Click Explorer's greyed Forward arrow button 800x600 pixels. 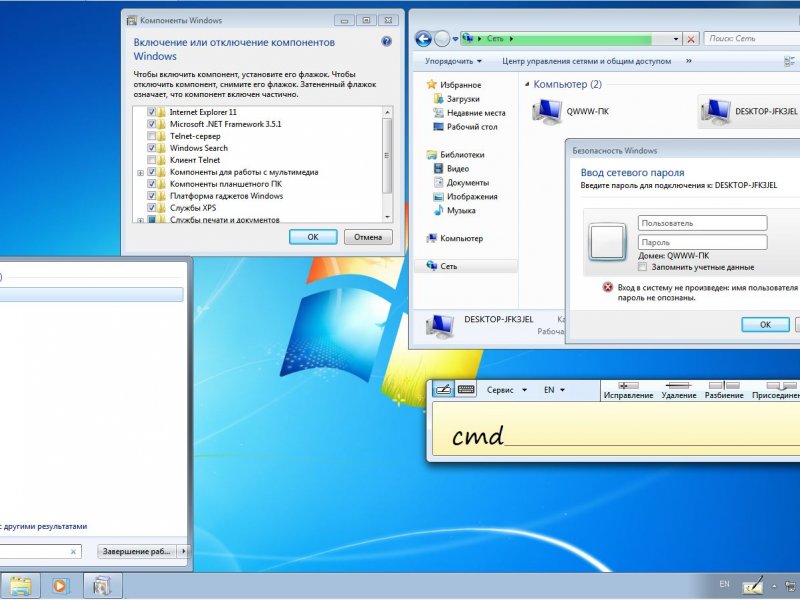[442, 39]
